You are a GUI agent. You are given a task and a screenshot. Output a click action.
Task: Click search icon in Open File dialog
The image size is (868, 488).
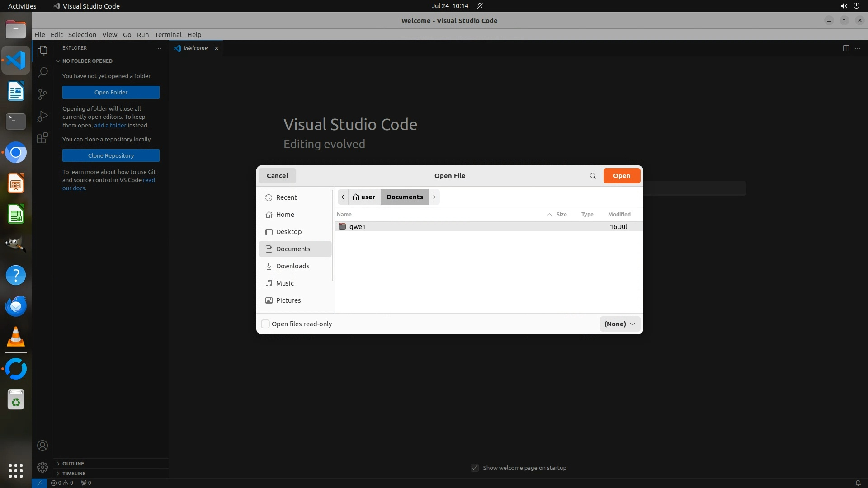593,176
